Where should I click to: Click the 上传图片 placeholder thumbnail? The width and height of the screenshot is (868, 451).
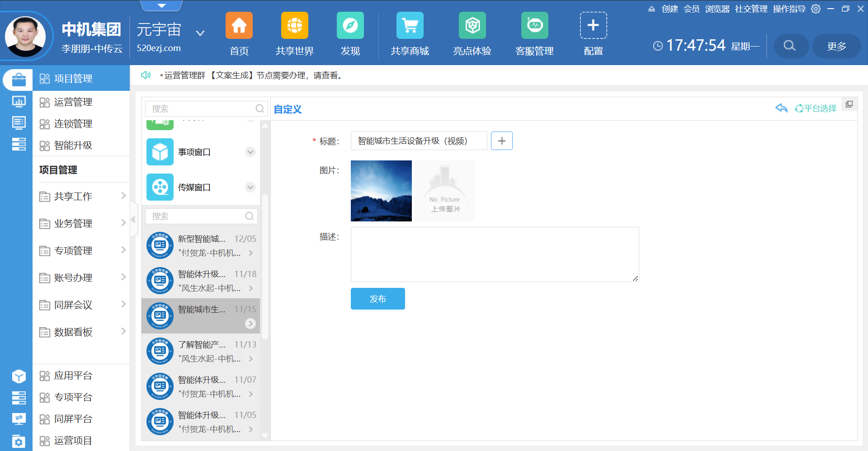(445, 191)
